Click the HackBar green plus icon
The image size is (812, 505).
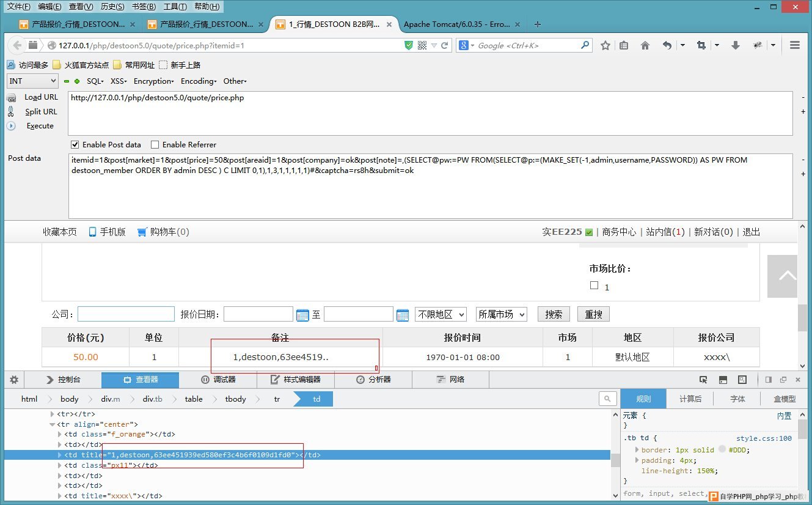[x=77, y=81]
